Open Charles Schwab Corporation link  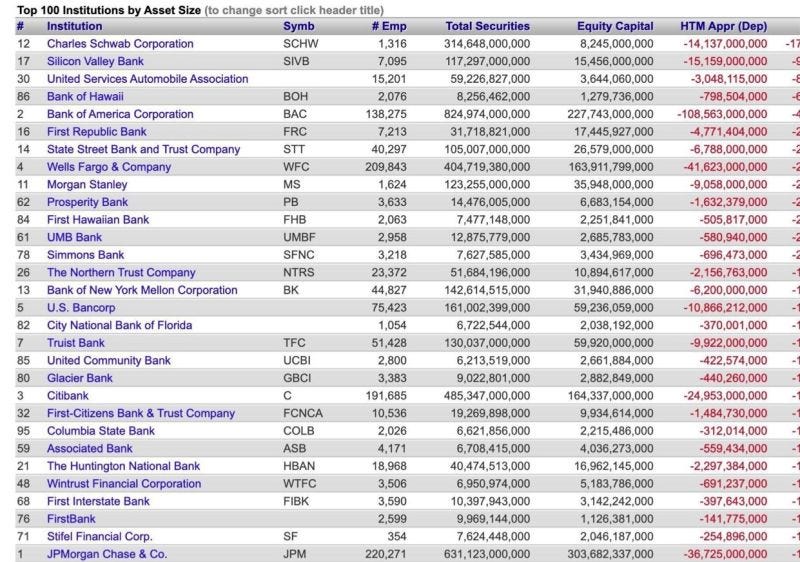pos(120,44)
